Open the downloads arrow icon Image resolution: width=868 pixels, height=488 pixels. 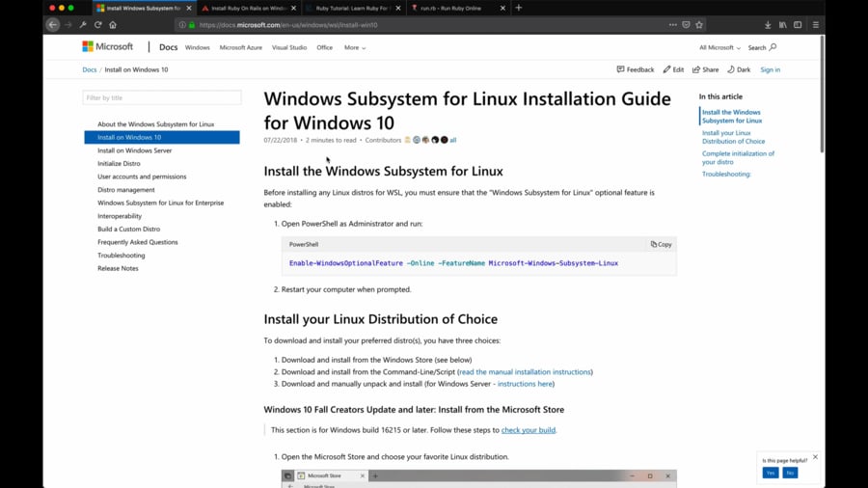pyautogui.click(x=768, y=25)
